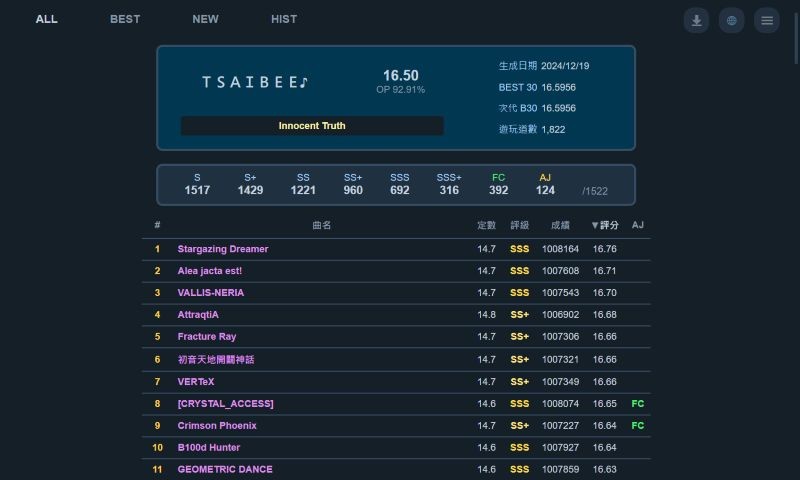Sort by 成績 column header
This screenshot has width=800, height=480.
[x=560, y=225]
